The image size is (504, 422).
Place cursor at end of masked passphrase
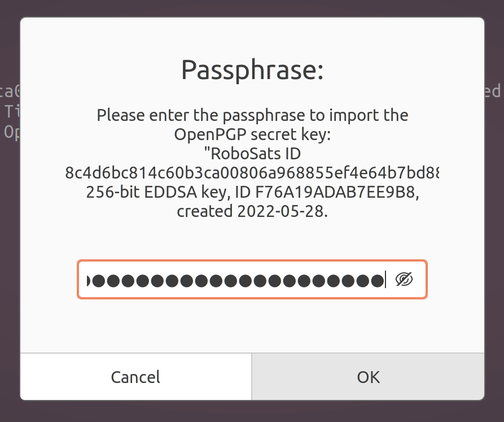point(385,280)
